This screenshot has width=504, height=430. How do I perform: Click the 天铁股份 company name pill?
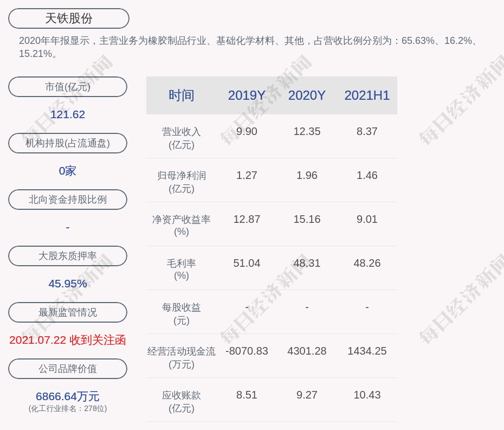[69, 18]
